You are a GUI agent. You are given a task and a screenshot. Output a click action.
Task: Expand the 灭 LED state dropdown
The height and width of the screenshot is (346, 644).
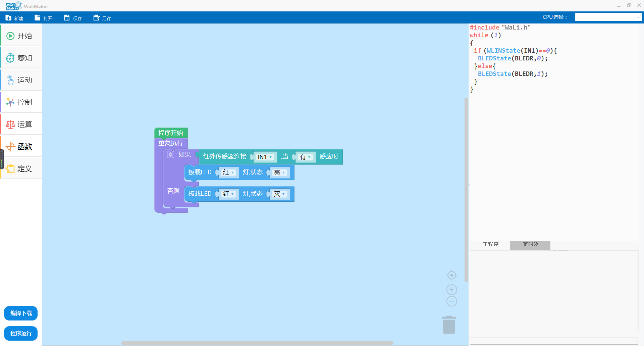(279, 194)
